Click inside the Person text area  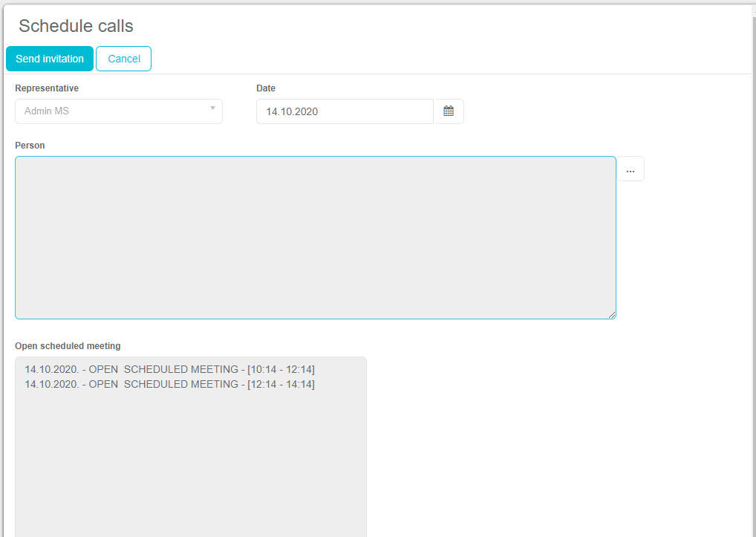tap(315, 238)
